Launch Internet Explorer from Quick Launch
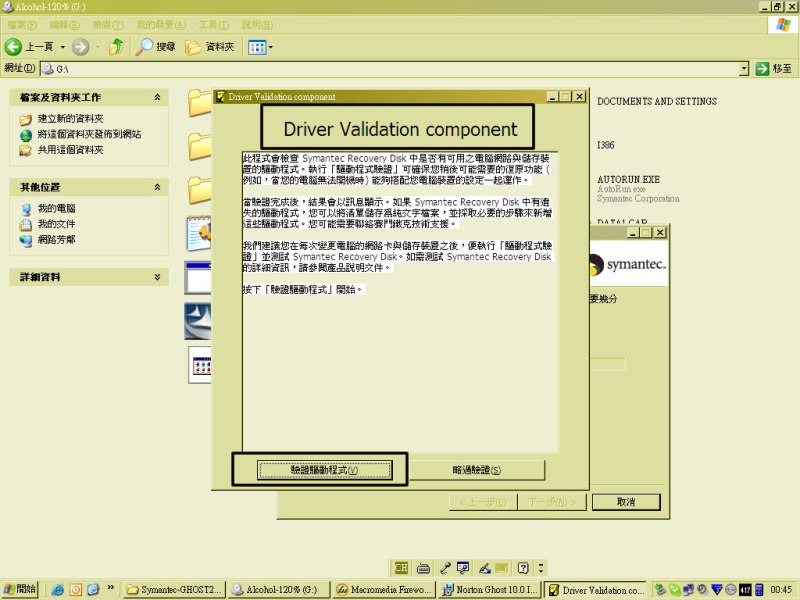Screen dimensions: 800x600 (x=58, y=590)
